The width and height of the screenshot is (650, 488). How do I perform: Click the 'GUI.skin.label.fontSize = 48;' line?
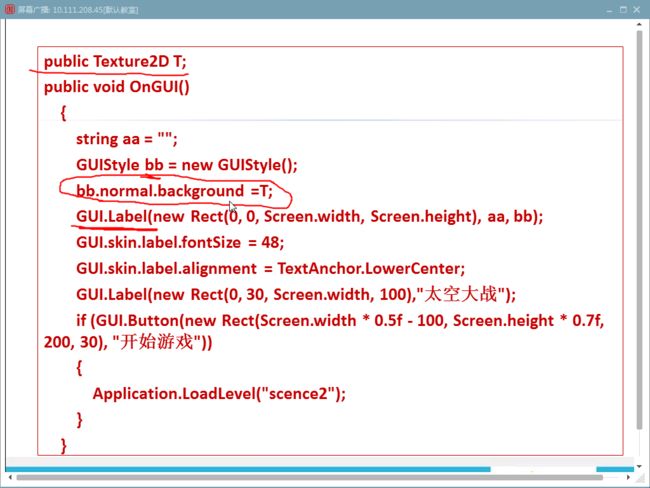click(180, 242)
